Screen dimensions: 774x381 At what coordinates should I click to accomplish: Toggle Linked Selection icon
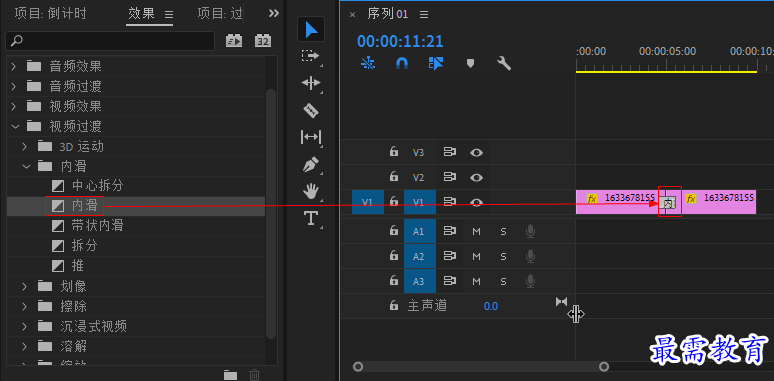click(436, 63)
